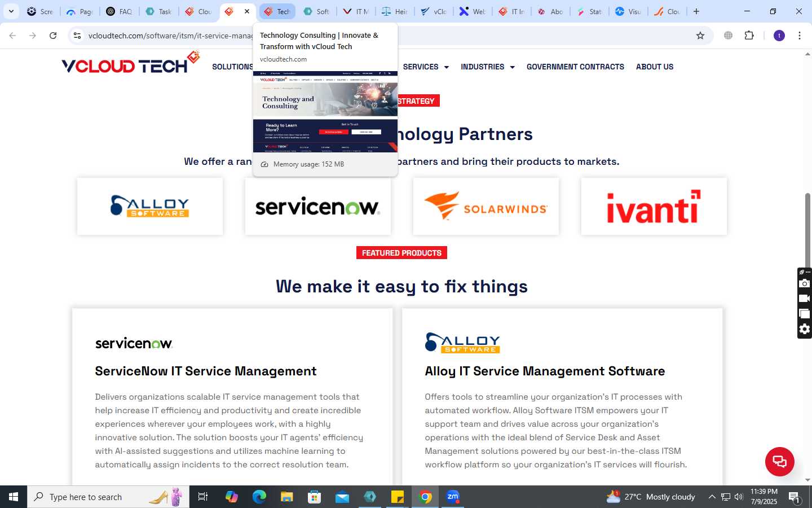Open Task View on the taskbar
This screenshot has height=508, width=812.
coord(203,497)
